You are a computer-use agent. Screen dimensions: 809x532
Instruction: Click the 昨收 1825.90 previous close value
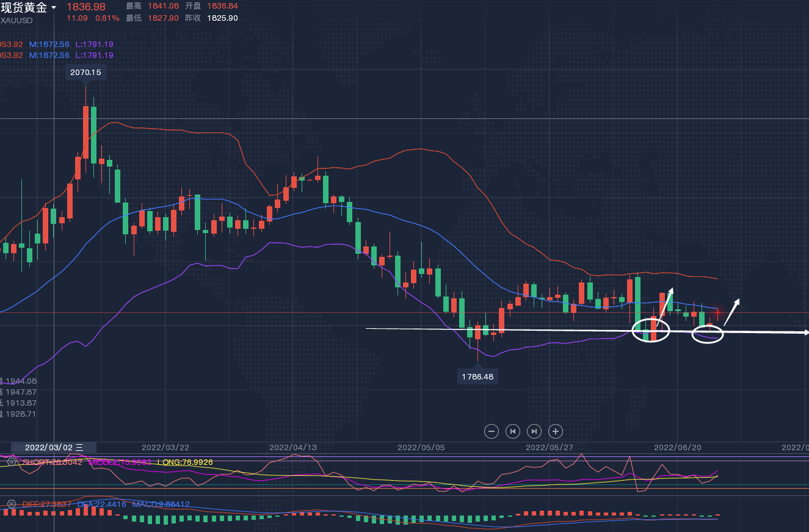[222, 18]
